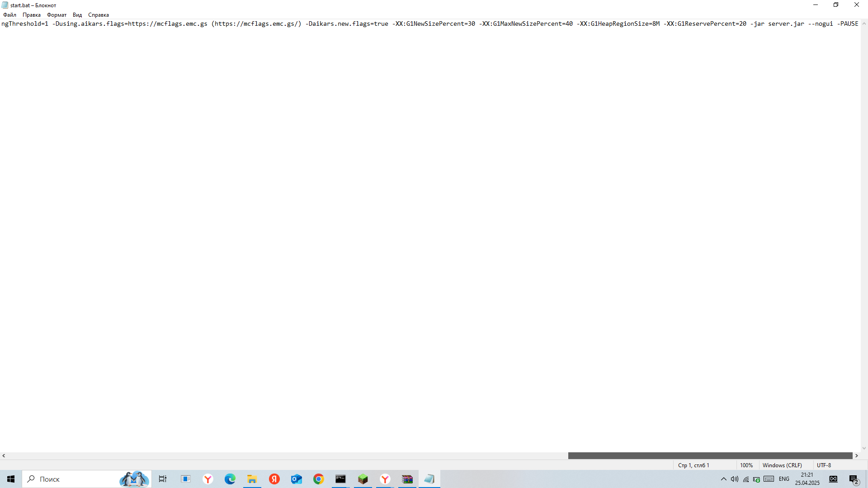Open the Правка menu
This screenshot has width=868, height=488.
[32, 15]
